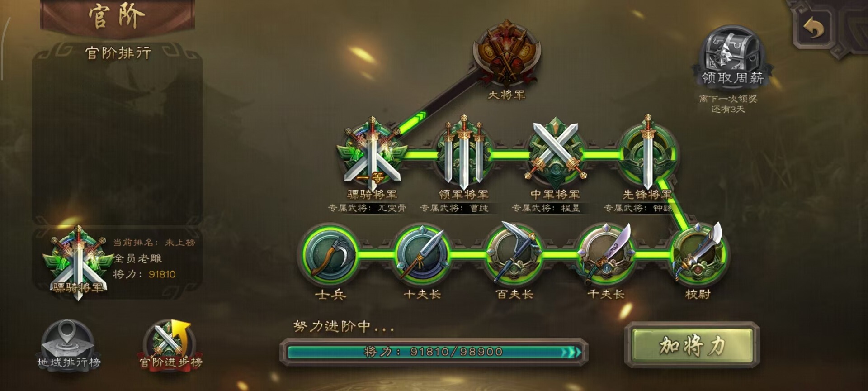Tap the 千夫长 blade icon
The image size is (868, 391).
(x=606, y=253)
